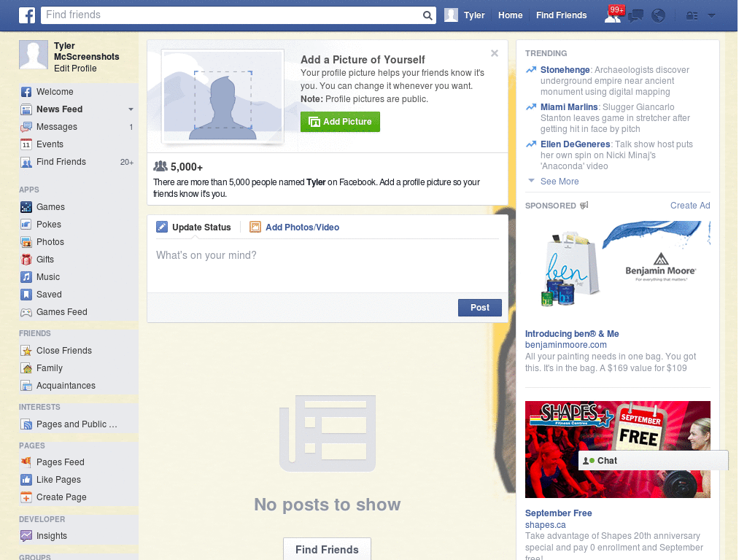This screenshot has height=560, width=747.
Task: Open the Miami Marlins trending topic
Action: [569, 107]
